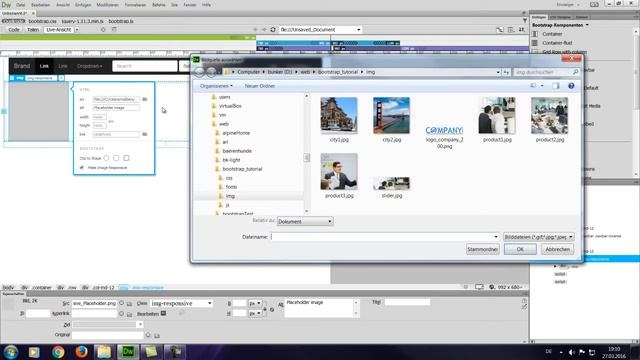The image size is (640, 360).
Task: Click Abbrechen in file dialog
Action: [558, 249]
